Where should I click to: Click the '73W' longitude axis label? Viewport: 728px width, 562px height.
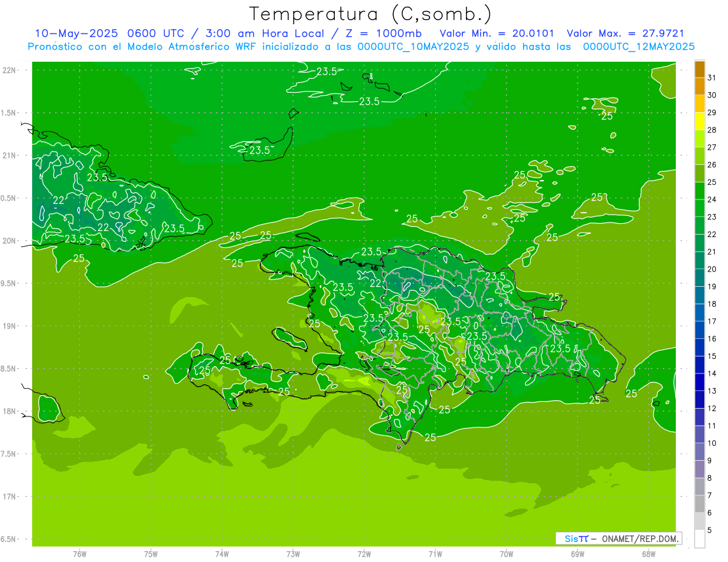point(293,554)
